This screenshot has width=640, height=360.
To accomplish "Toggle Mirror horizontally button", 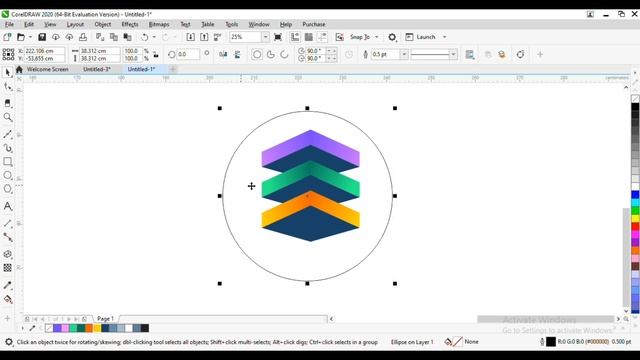I will tap(223, 54).
